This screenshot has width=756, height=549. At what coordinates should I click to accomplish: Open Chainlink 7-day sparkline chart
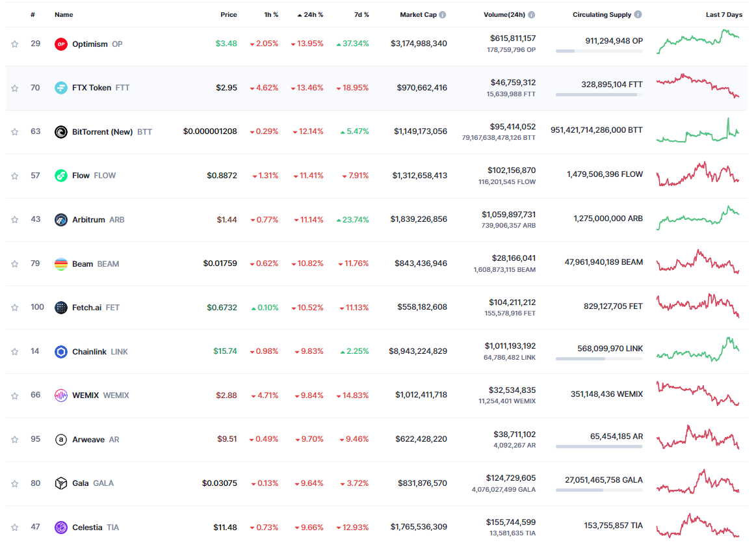(697, 350)
